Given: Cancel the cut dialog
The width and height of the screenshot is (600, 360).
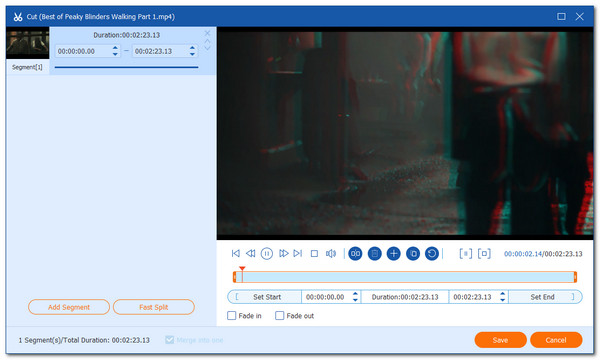Looking at the screenshot, I should point(556,340).
